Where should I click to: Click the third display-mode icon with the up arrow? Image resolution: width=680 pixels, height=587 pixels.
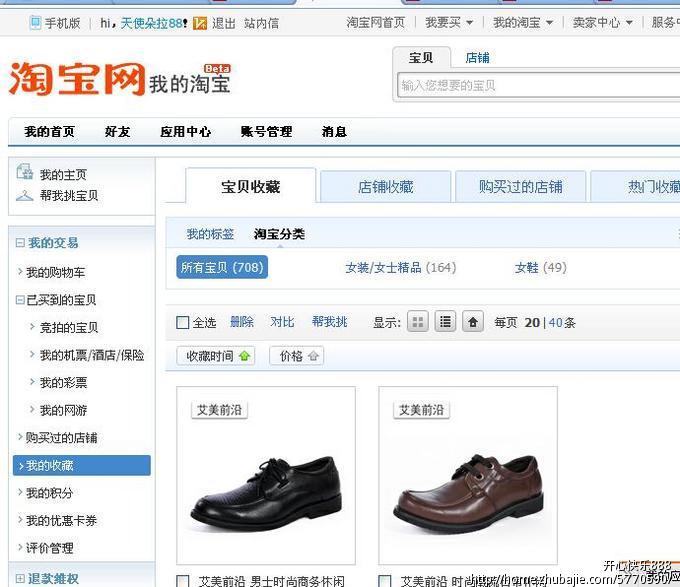pos(473,322)
